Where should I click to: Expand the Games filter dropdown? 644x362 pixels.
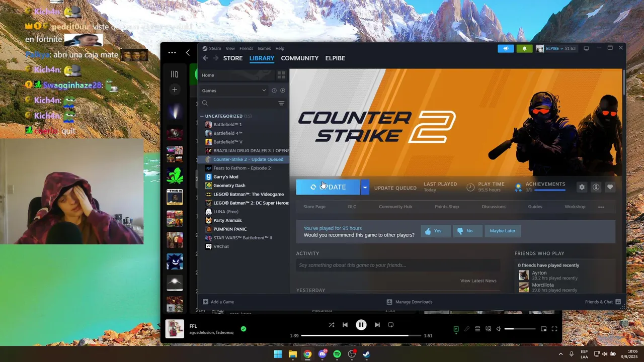coord(234,90)
